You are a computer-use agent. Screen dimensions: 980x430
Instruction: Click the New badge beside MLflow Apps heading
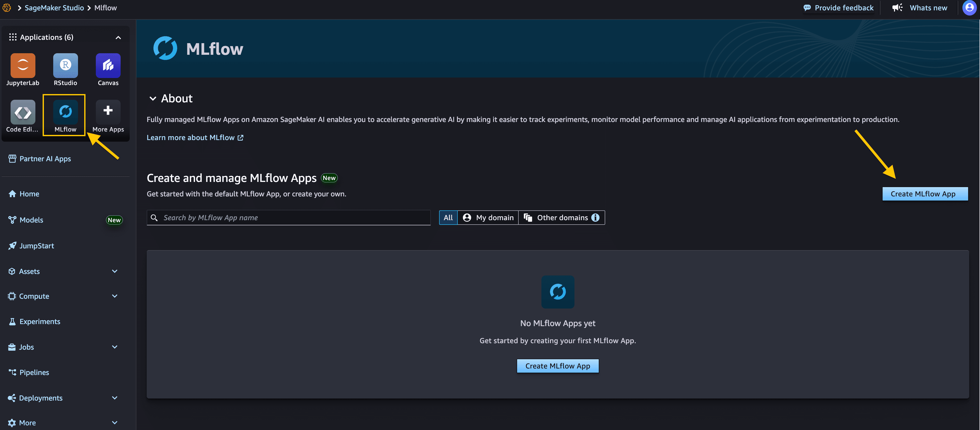coord(329,178)
